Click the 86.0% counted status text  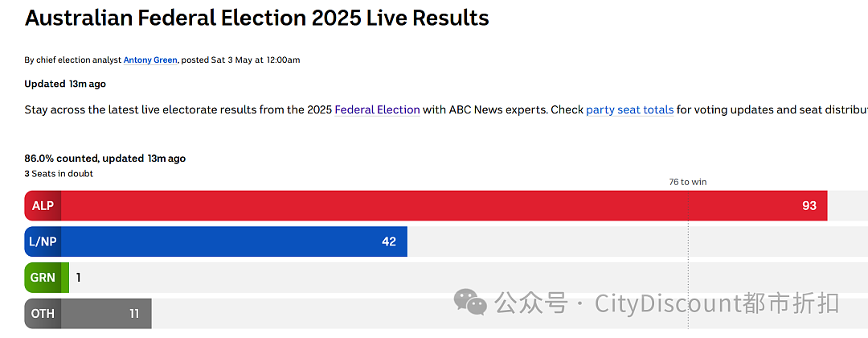click(105, 159)
